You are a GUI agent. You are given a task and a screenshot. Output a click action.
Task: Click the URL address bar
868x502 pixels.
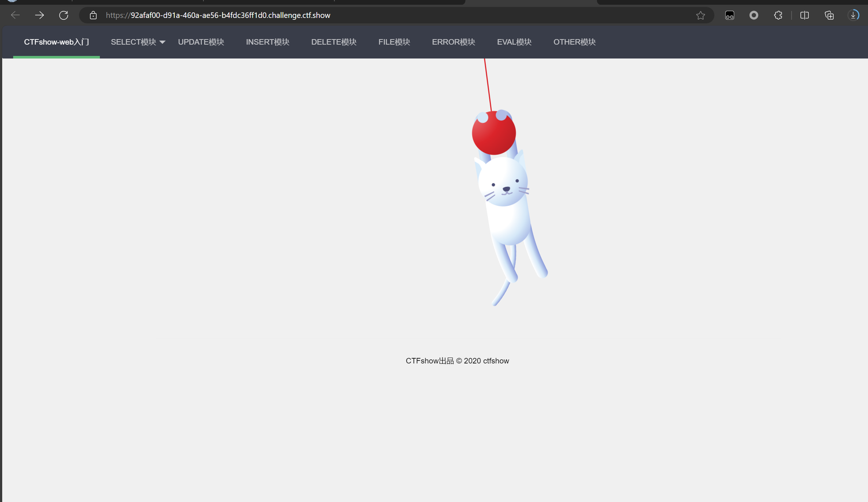click(x=366, y=15)
